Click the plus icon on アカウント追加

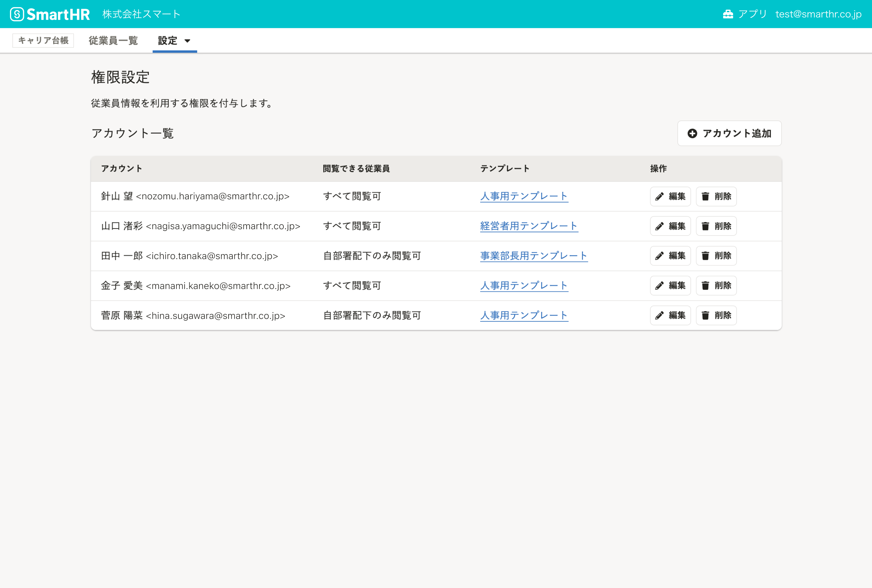(x=692, y=134)
